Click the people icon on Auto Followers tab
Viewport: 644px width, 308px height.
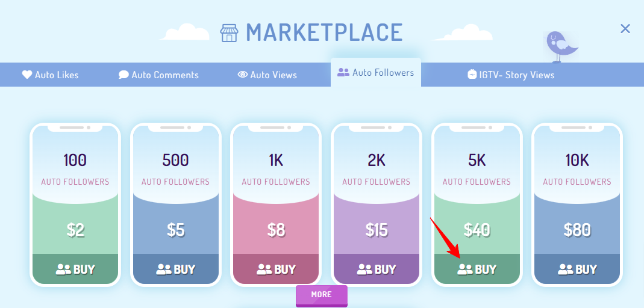click(343, 72)
